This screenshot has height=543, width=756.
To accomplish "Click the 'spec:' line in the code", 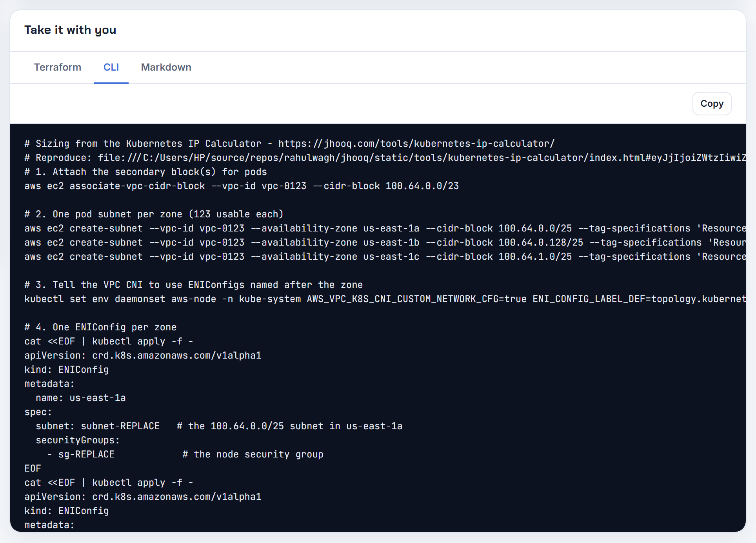I will pyautogui.click(x=38, y=412).
